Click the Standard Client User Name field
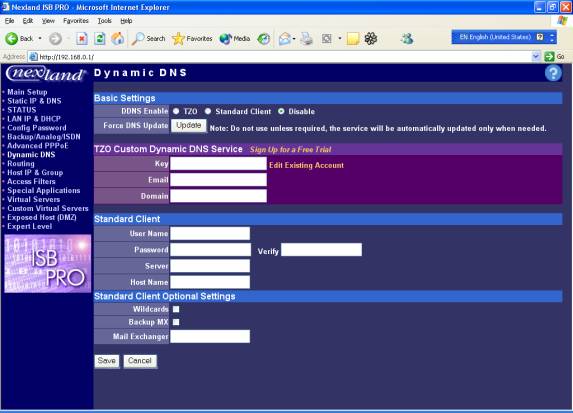 [210, 233]
